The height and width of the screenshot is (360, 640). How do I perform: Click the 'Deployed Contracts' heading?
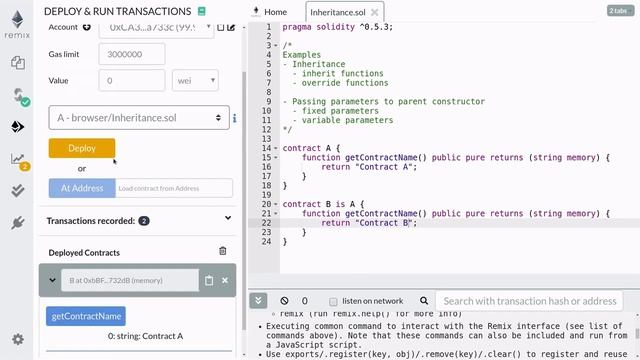click(84, 253)
